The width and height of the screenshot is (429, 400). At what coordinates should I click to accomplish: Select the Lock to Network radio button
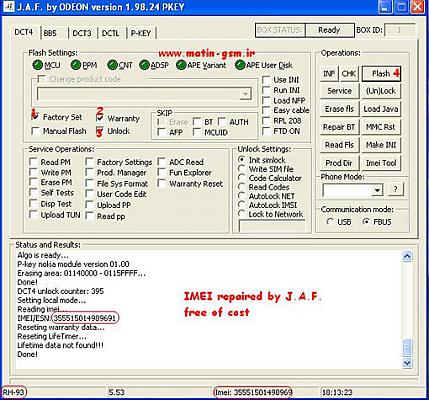[x=242, y=214]
